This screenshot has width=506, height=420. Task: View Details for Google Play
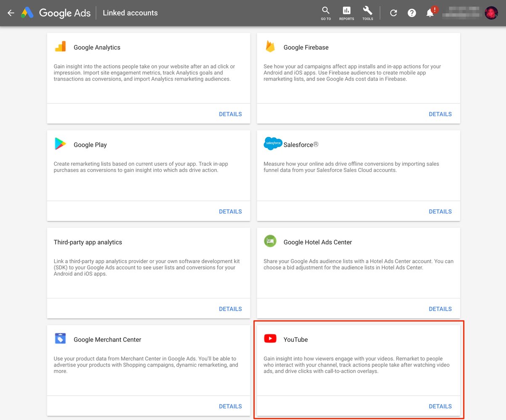tap(230, 211)
